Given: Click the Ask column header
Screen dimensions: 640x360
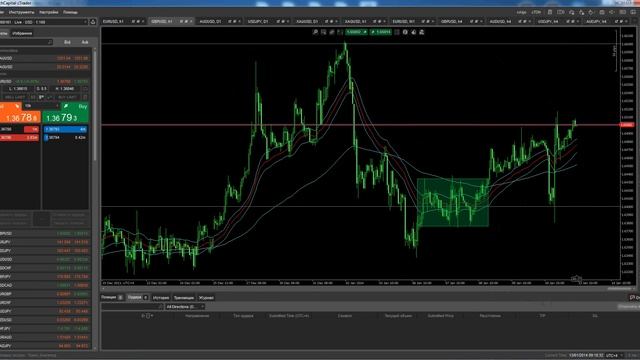Looking at the screenshot, I should tap(84, 42).
